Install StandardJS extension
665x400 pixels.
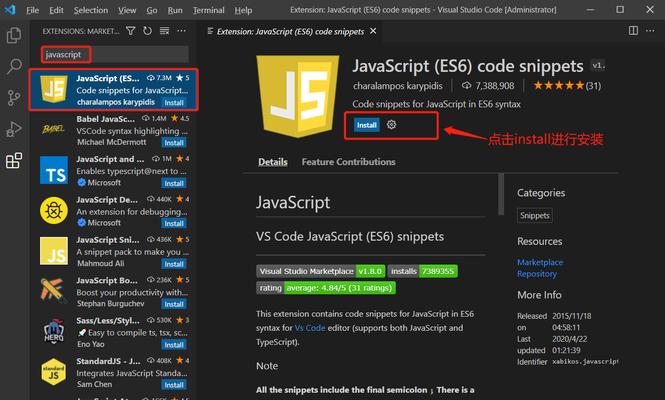[x=174, y=385]
